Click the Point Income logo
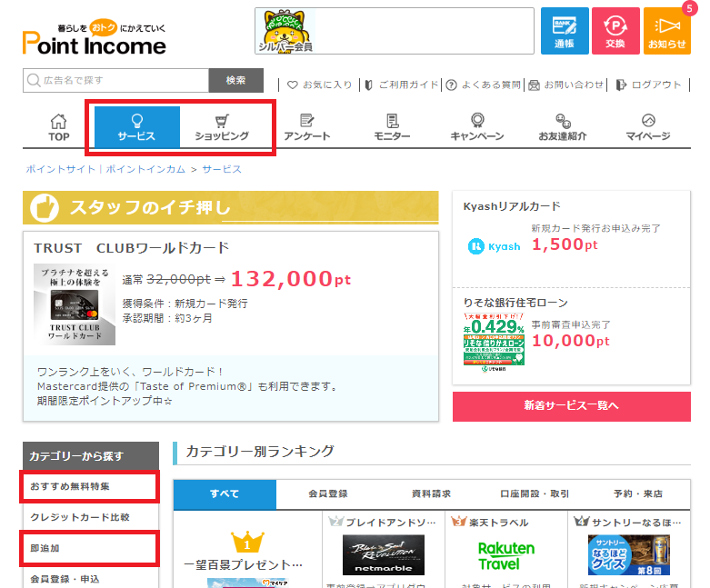Viewport: 710px width, 588px height. (95, 37)
